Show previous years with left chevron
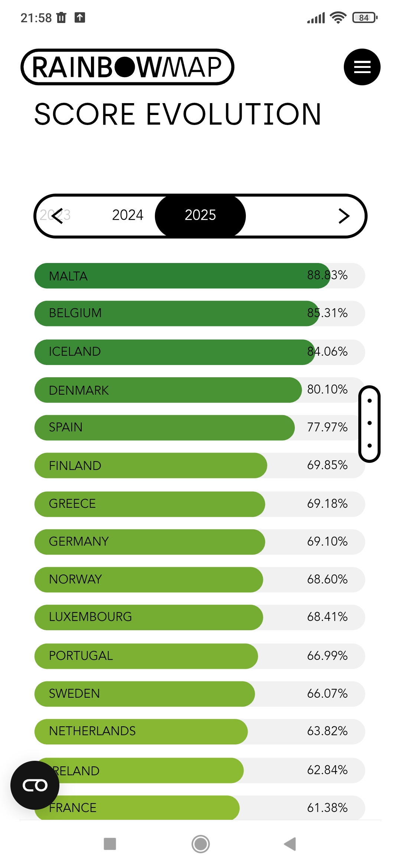The image size is (401, 868). pyautogui.click(x=57, y=216)
